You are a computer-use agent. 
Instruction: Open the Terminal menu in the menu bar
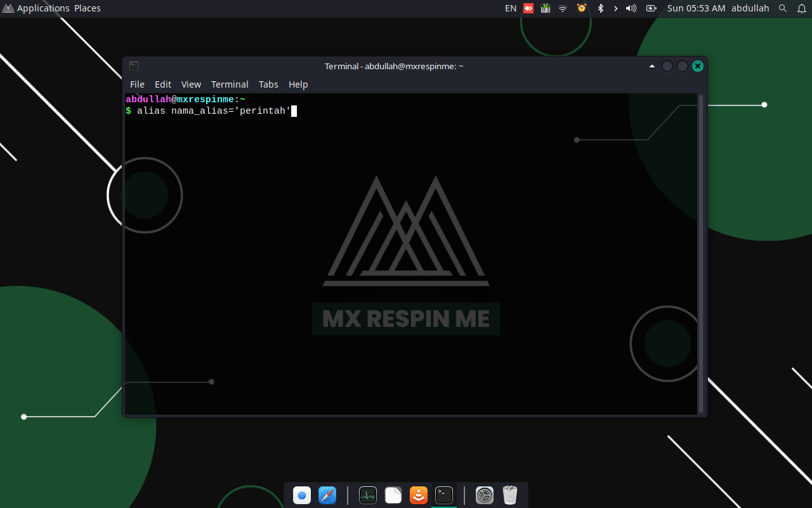pos(230,84)
